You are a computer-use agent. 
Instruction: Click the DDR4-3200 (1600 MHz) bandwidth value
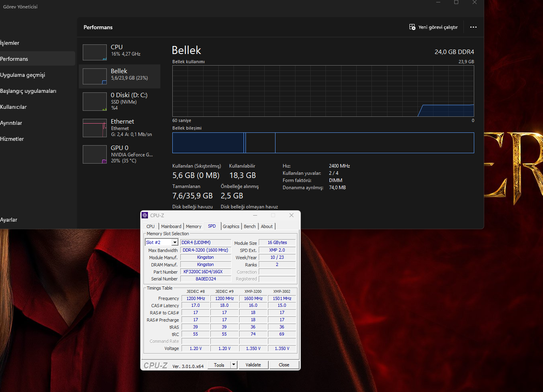pos(206,250)
